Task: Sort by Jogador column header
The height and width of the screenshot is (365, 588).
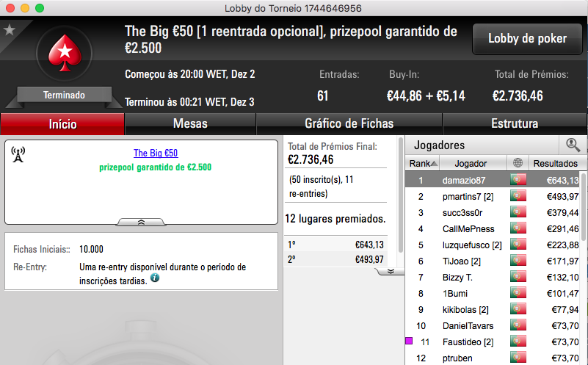Action: [473, 163]
